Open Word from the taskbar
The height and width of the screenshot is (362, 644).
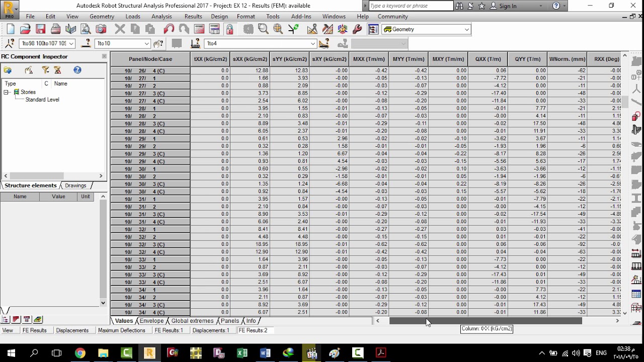click(x=265, y=353)
